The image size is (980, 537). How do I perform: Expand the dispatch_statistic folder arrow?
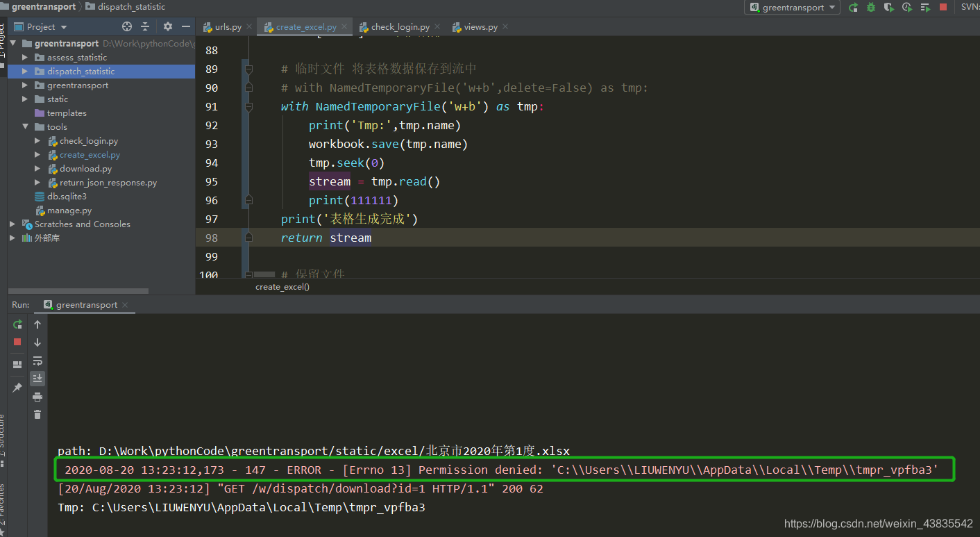(25, 71)
